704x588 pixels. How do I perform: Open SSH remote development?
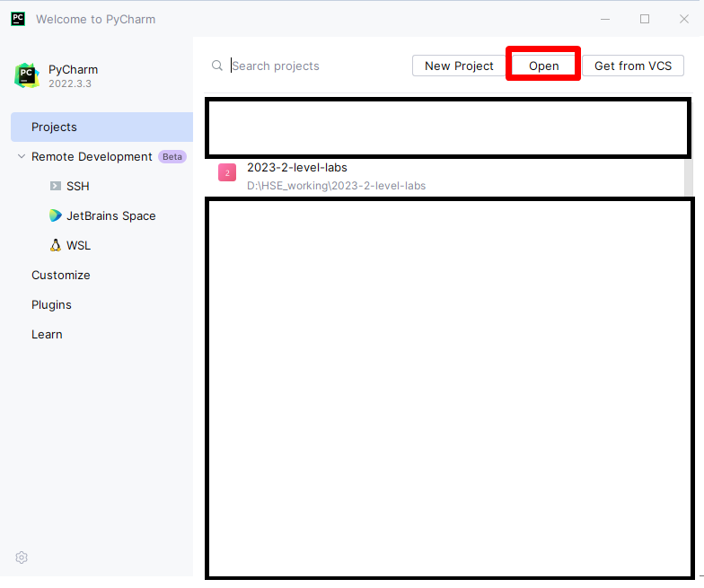[x=77, y=187]
